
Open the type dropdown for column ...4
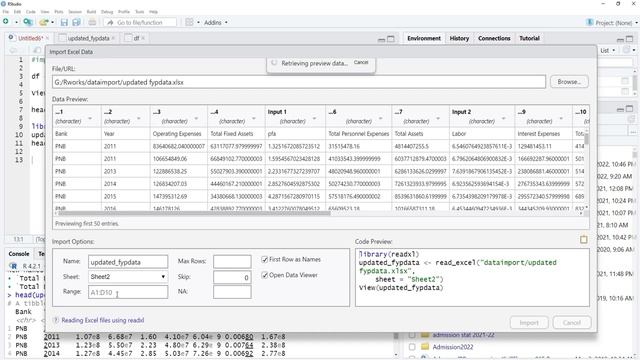point(253,118)
